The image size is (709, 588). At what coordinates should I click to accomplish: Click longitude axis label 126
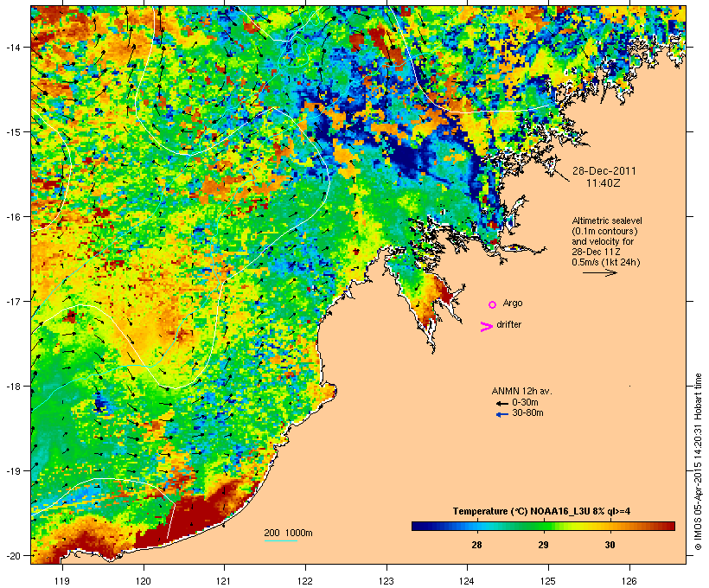tap(629, 581)
